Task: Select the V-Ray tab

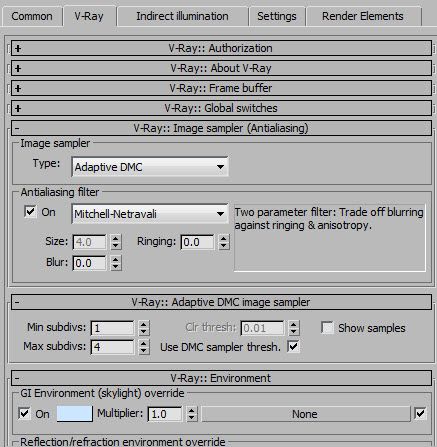Action: (89, 16)
